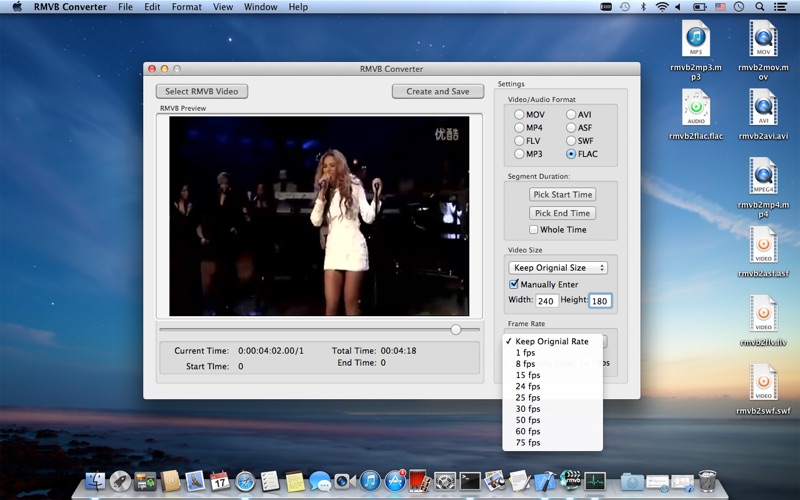
Task: Click the Pick End Time button
Action: click(x=563, y=213)
